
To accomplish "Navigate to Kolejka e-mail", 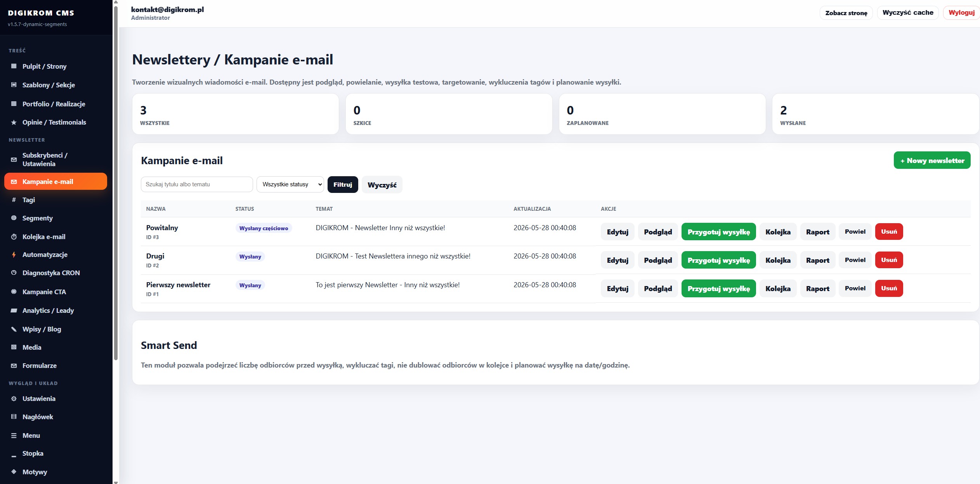I will click(x=56, y=237).
